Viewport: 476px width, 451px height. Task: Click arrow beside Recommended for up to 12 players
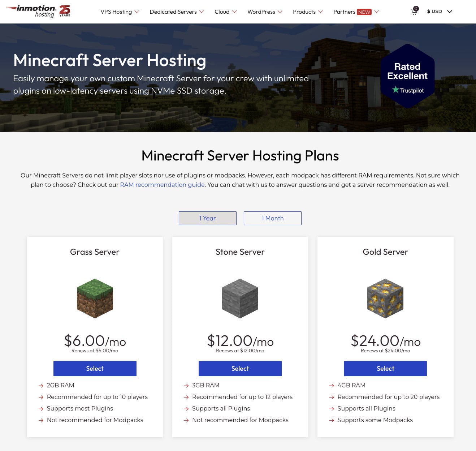186,397
